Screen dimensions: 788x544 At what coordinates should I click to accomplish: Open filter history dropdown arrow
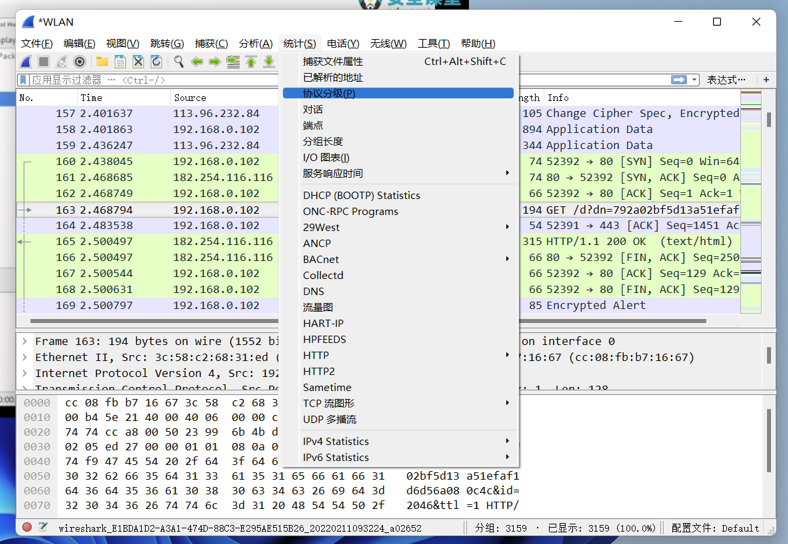tap(694, 80)
